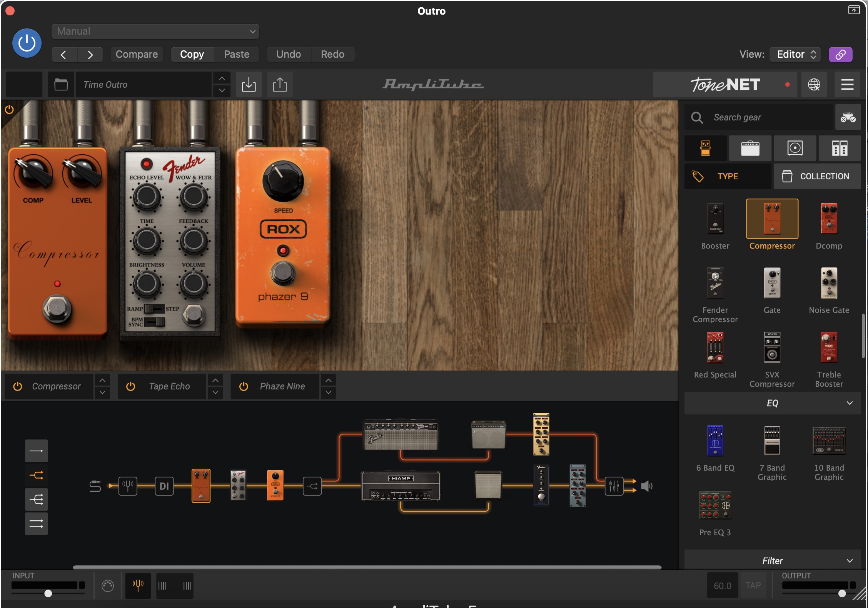Select the stomp pedal gear category
This screenshot has height=608, width=868.
pyautogui.click(x=706, y=148)
